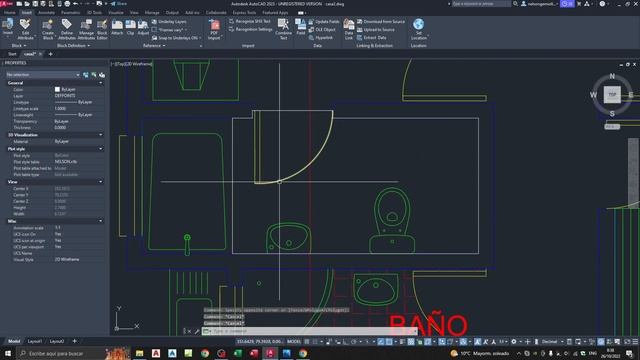Viewport: 640px width, 360px height.
Task: Click Recognition Settings
Action: pyautogui.click(x=250, y=29)
